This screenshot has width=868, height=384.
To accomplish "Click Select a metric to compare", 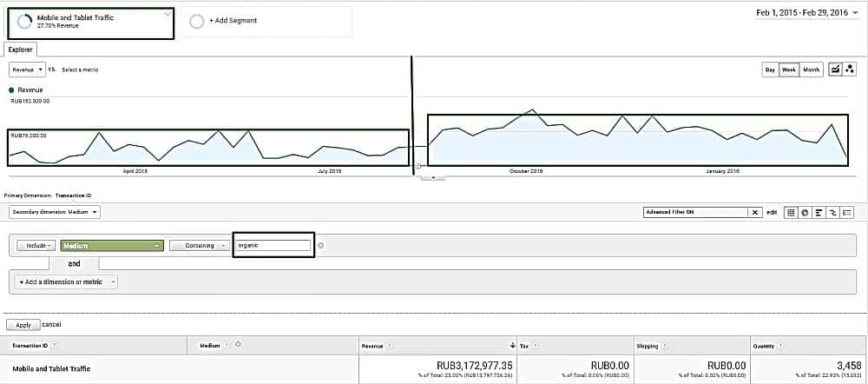I will (80, 70).
